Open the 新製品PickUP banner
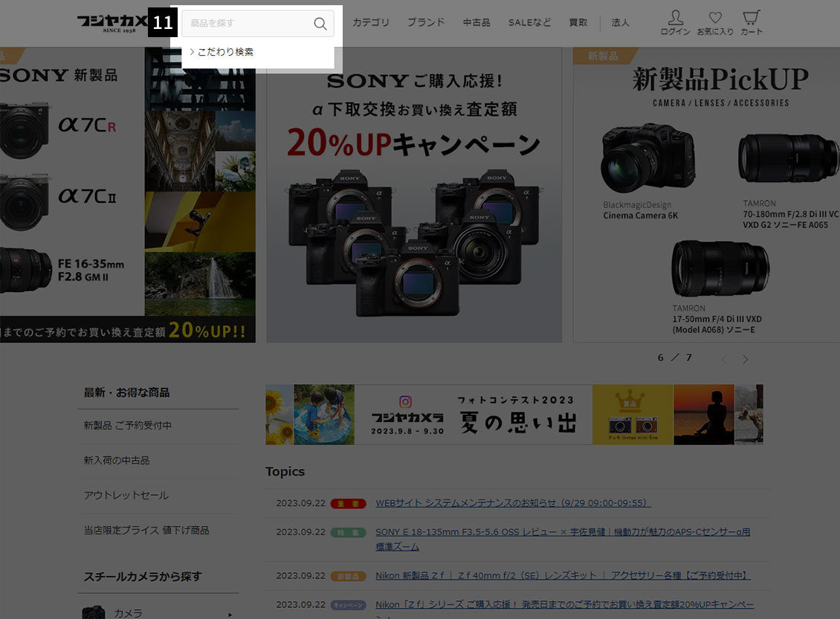The height and width of the screenshot is (619, 840). coord(707,195)
